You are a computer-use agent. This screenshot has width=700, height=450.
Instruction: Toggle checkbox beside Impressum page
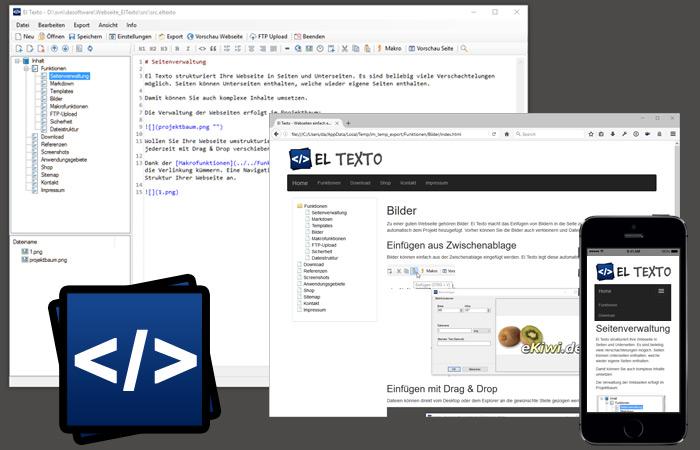click(35, 190)
